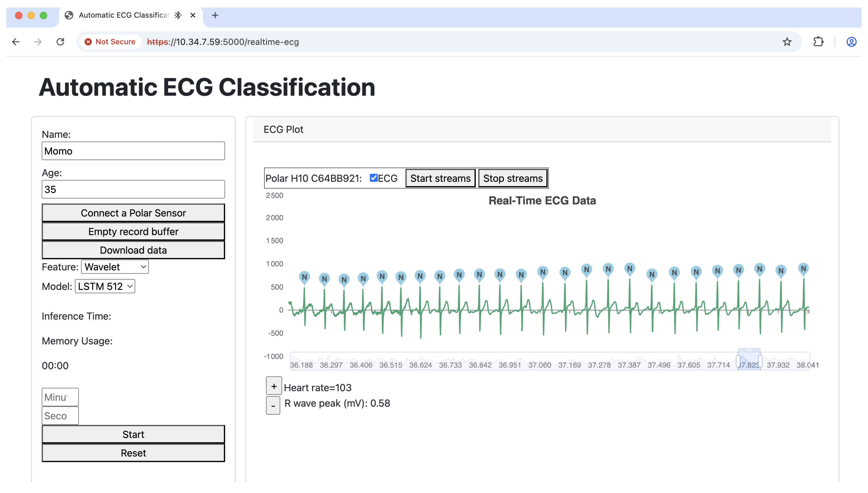Viewport: 868px width, 493px height.
Task: Reload the current page
Action: tap(60, 42)
